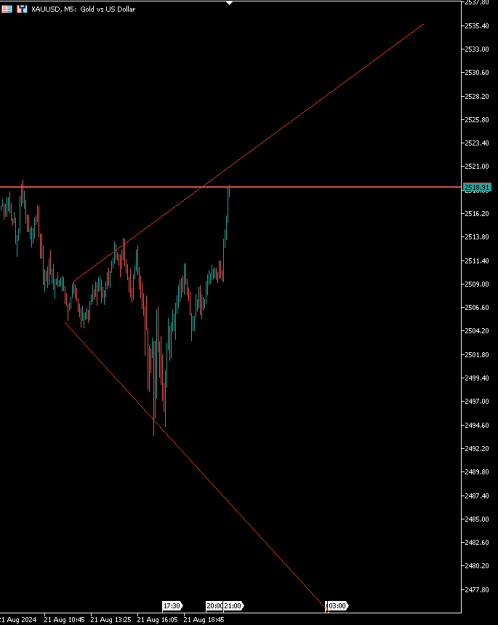Image resolution: width=498 pixels, height=625 pixels.
Task: Click the 2525.80 price scale label
Action: pyautogui.click(x=477, y=120)
